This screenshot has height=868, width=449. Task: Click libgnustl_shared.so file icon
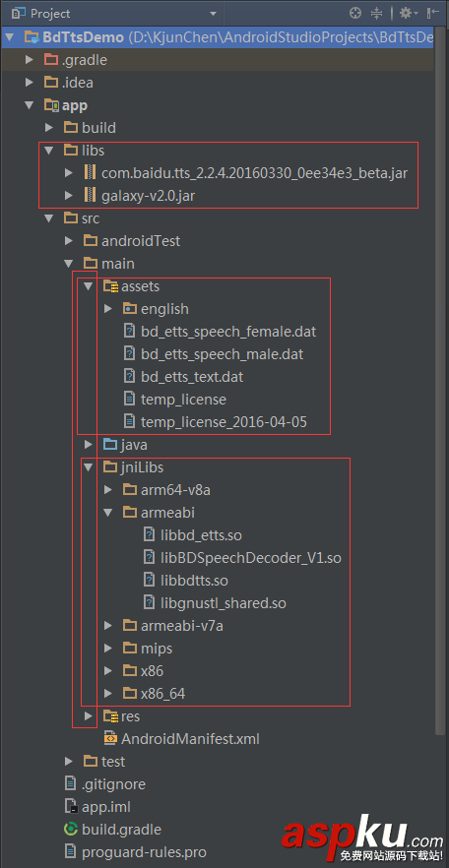pyautogui.click(x=150, y=603)
